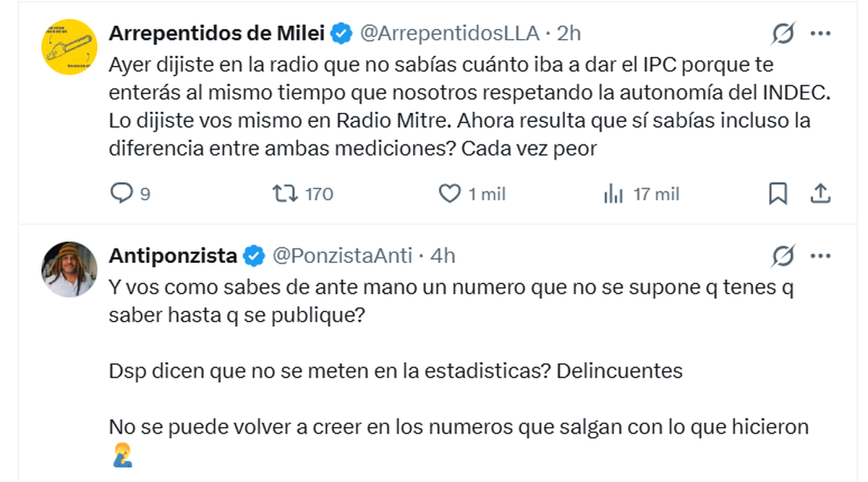Repost the tweet with 170 reposts

click(x=281, y=194)
